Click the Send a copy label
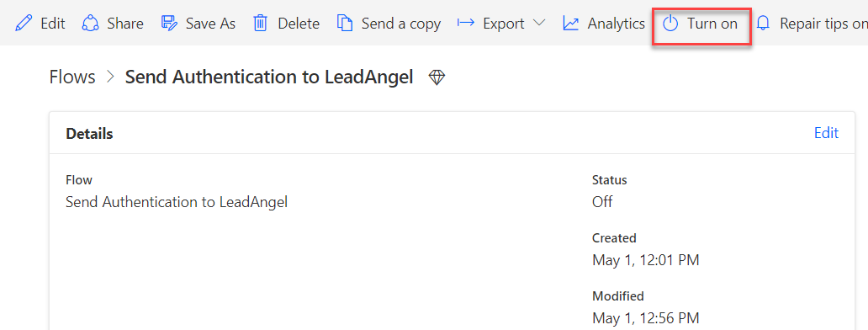Viewport: 868px width, 330px height. click(x=401, y=24)
